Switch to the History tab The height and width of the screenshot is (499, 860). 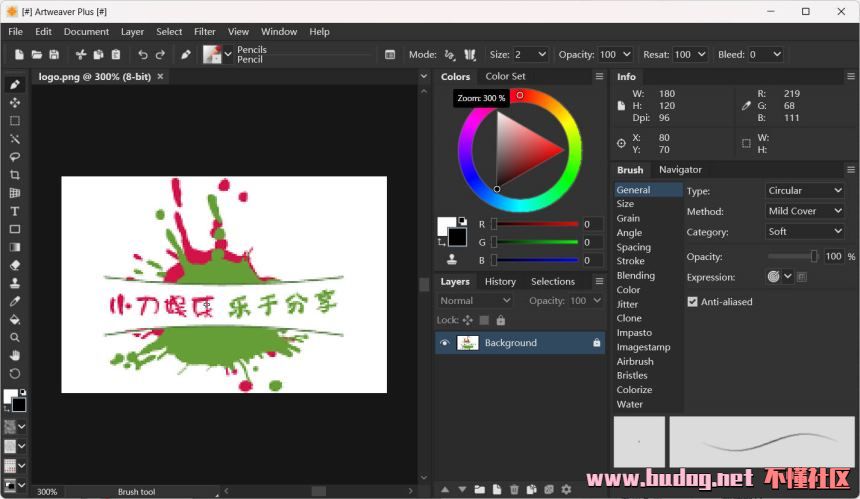[x=500, y=281]
